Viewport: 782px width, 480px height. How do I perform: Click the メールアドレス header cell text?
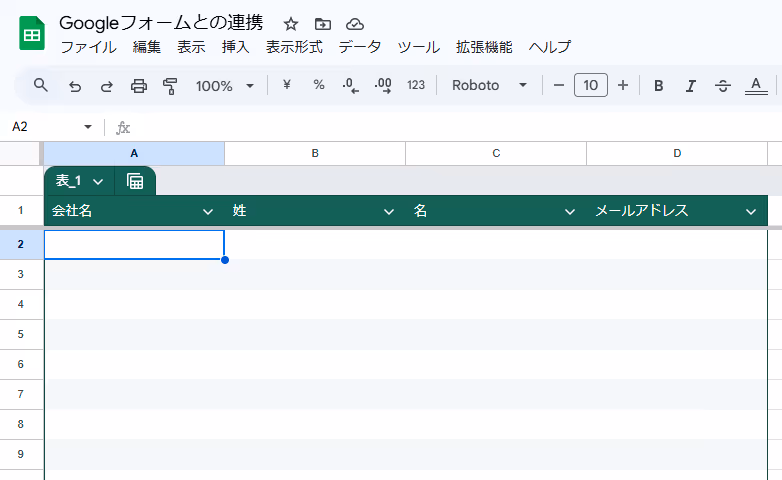(642, 211)
